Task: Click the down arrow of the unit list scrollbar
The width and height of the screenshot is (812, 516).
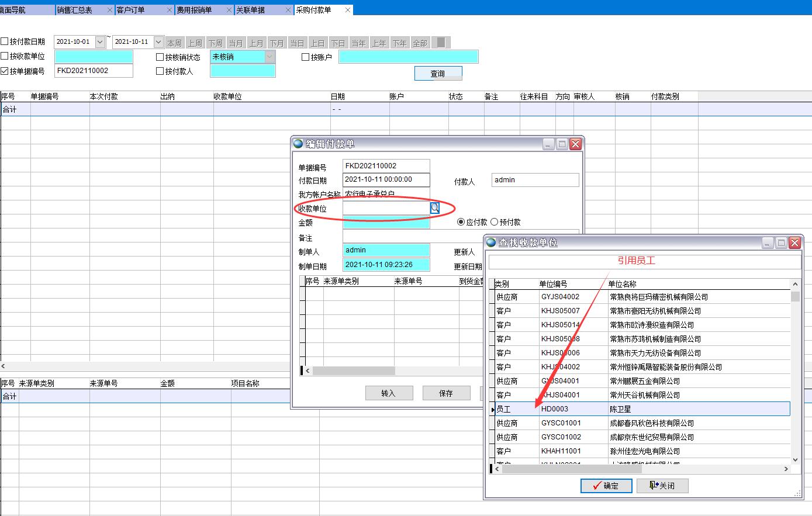Action: click(794, 459)
